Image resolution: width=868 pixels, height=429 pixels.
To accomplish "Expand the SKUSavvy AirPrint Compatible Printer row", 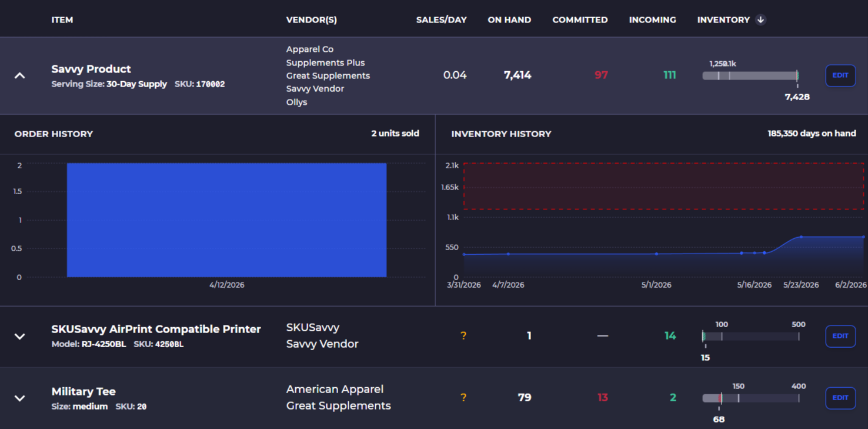I will click(x=19, y=336).
